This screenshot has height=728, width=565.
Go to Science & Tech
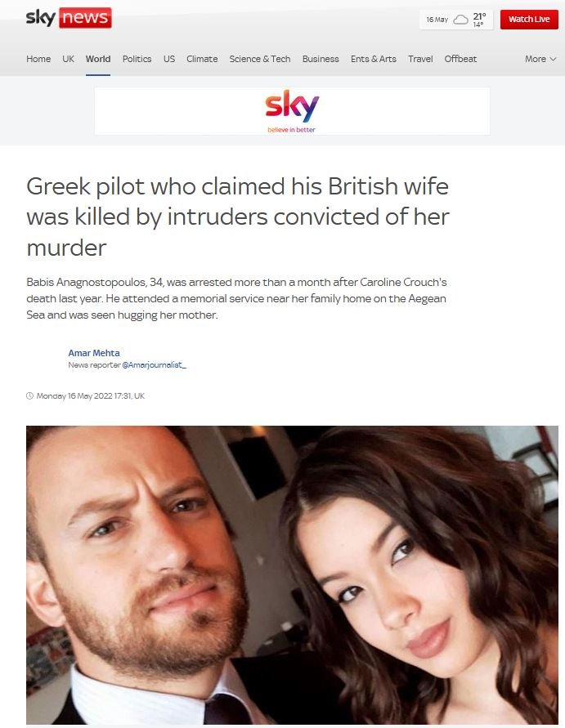pos(260,59)
